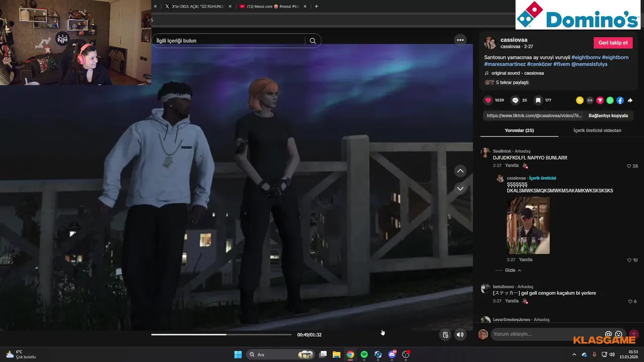Screen dimensions: 644x362
Task: Click 'Yanıtla' under cassiovaa's reply
Action: 526,259
